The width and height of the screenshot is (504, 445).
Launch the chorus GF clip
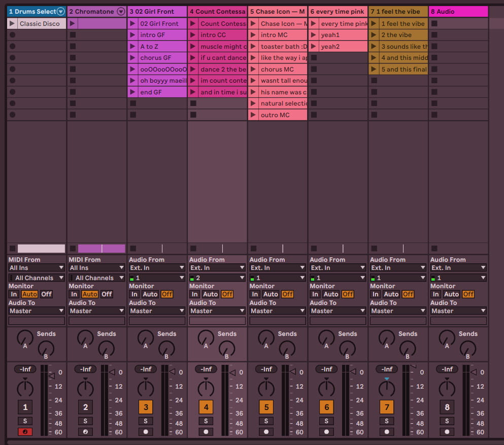(x=132, y=58)
